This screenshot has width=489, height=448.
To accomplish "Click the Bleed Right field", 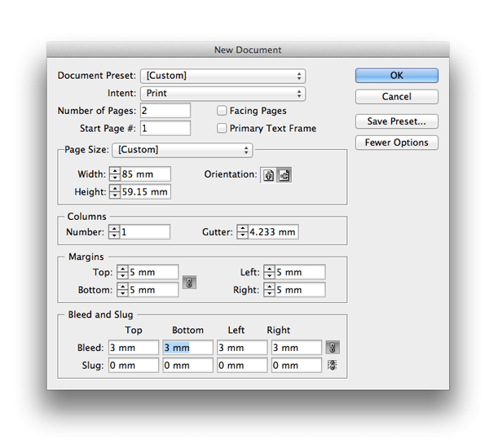I will [x=297, y=348].
